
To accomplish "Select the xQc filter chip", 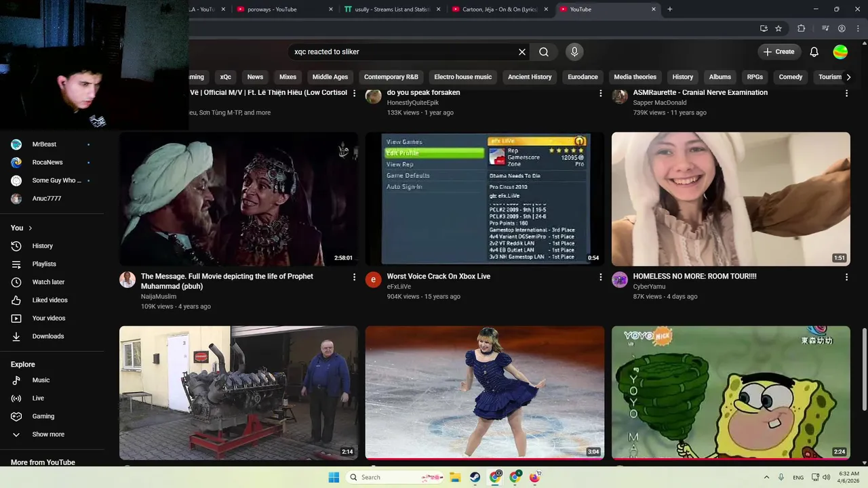I will pos(226,77).
